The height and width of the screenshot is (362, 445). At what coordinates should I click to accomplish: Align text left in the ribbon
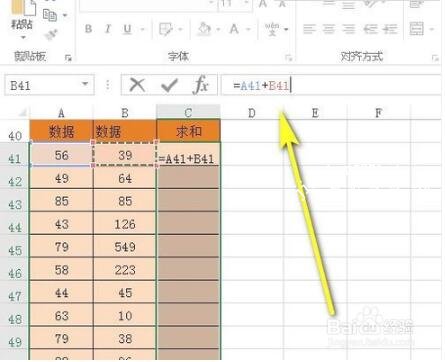point(309,29)
